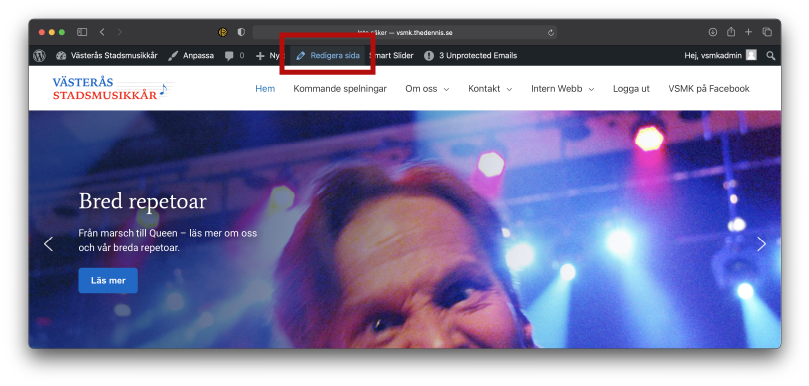Focus the Safari address bar
The width and height of the screenshot is (809, 386).
coord(404,32)
